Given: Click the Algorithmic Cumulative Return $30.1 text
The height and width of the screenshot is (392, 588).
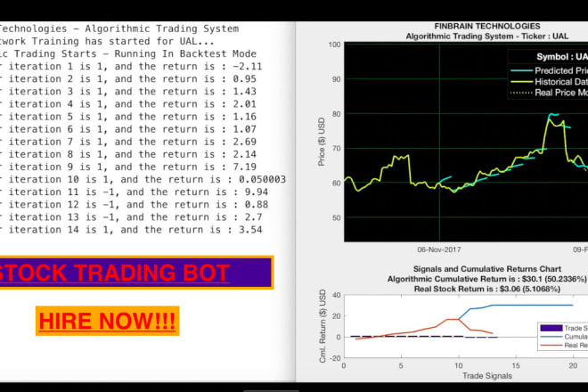Looking at the screenshot, I should pyautogui.click(x=486, y=279).
